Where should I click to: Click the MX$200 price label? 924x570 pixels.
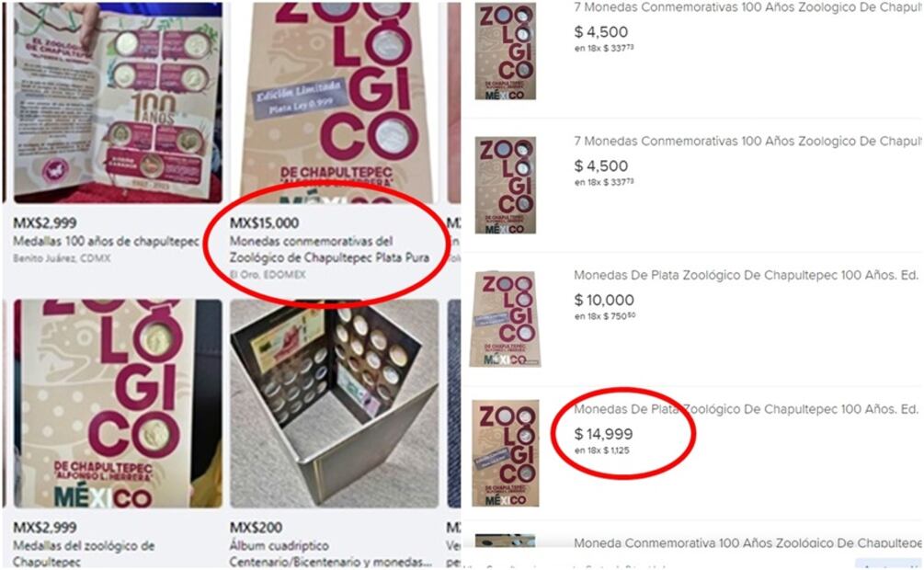point(256,527)
